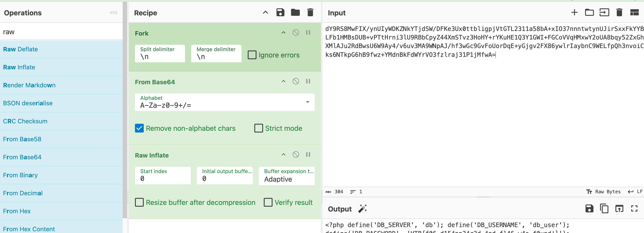Click the input text area
This screenshot has width=644, height=233.
[483, 105]
